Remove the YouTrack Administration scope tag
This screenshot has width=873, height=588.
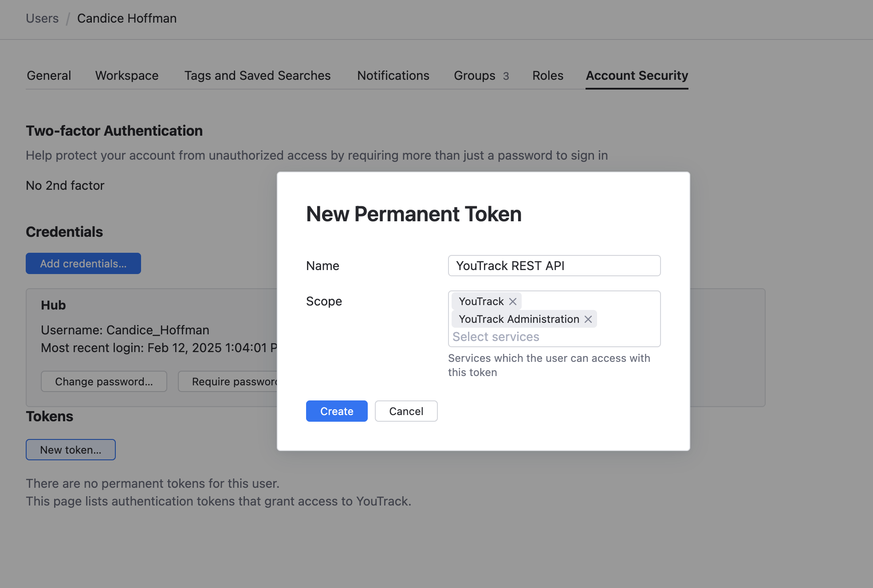tap(588, 319)
